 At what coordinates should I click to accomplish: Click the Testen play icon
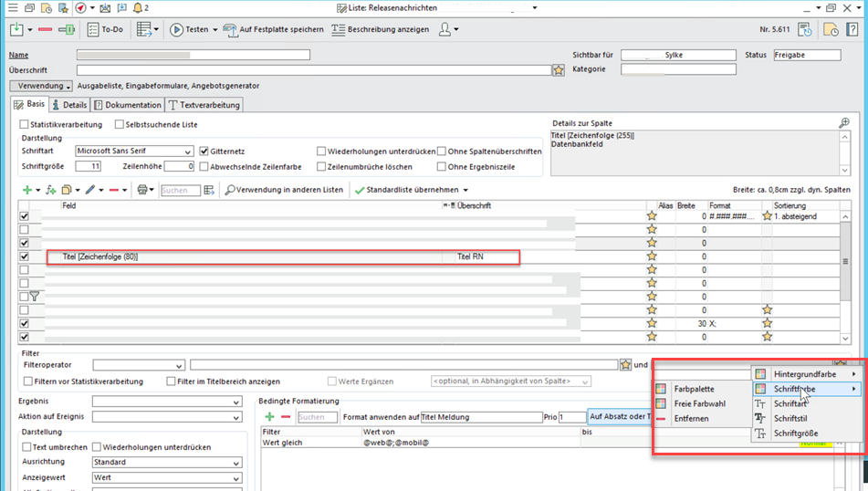pyautogui.click(x=176, y=29)
